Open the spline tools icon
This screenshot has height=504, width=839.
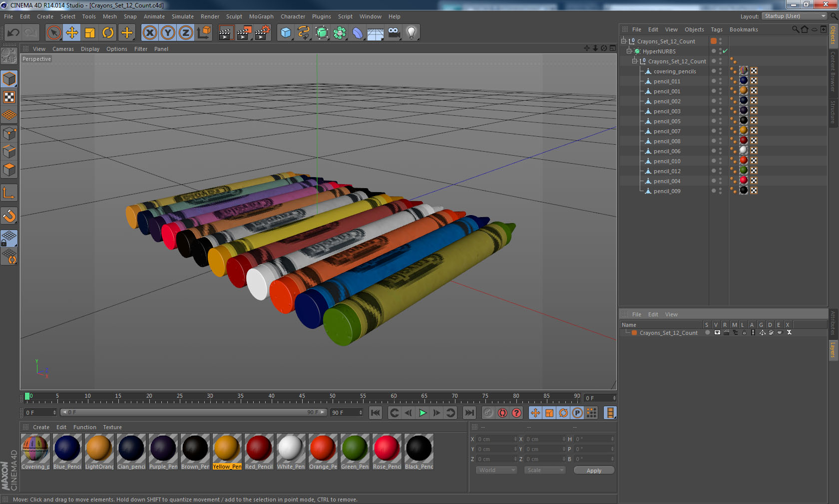click(304, 33)
